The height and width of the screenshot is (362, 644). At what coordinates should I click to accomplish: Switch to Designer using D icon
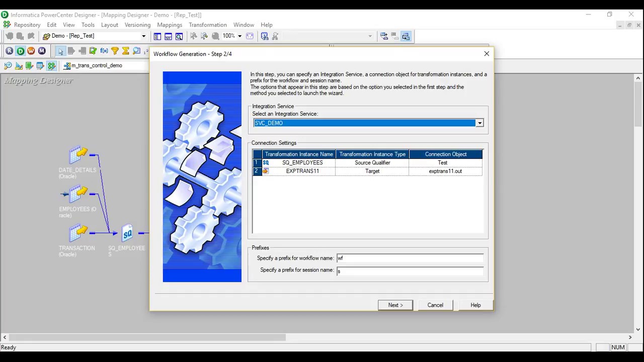click(x=20, y=51)
